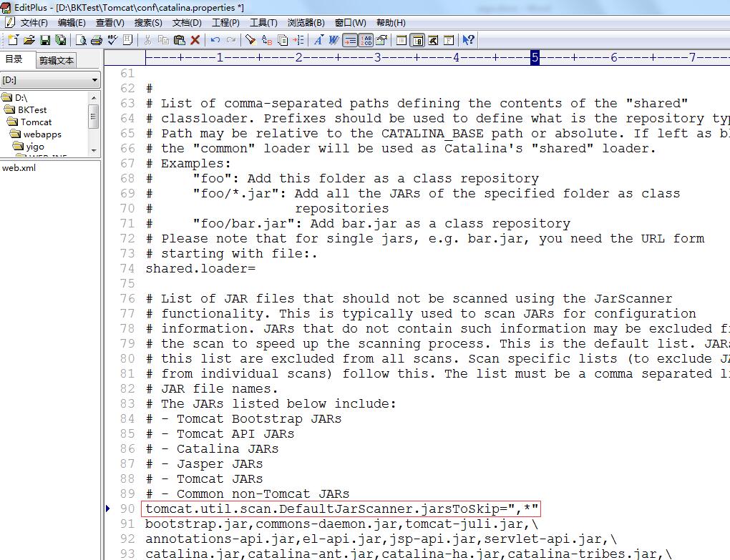
Task: Click folder tree scrollbar down arrow
Action: pos(94,150)
